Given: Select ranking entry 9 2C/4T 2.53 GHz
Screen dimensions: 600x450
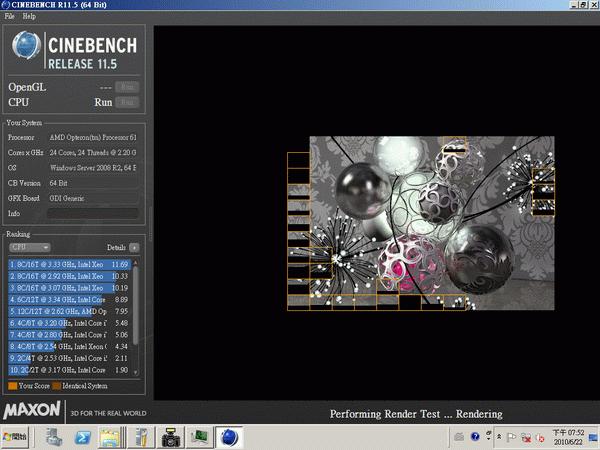Looking at the screenshot, I should 69,358.
